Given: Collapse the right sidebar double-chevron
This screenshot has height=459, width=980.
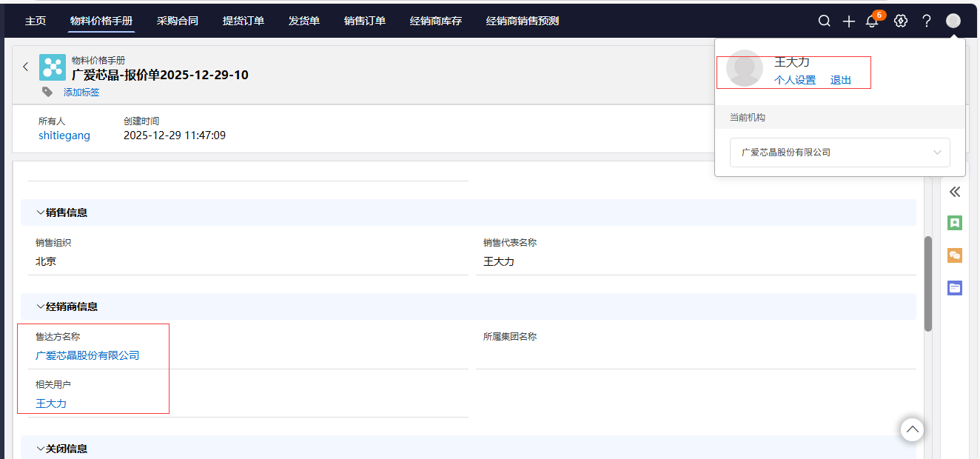Looking at the screenshot, I should pos(955,192).
